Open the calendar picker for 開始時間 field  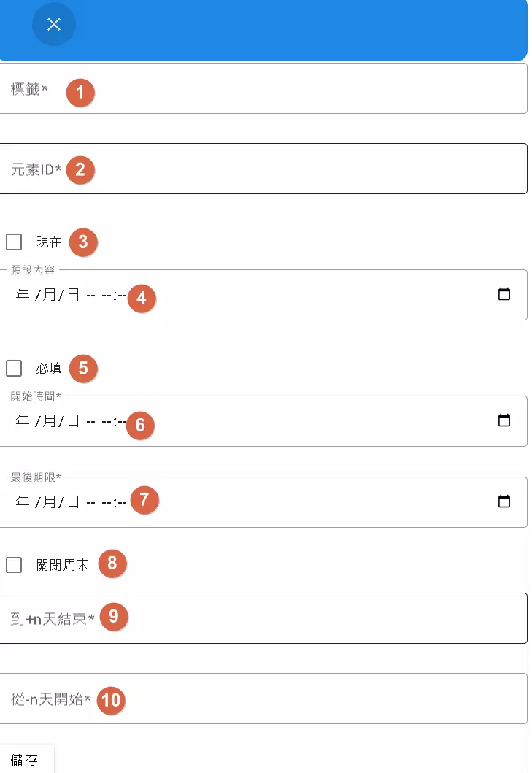point(505,421)
